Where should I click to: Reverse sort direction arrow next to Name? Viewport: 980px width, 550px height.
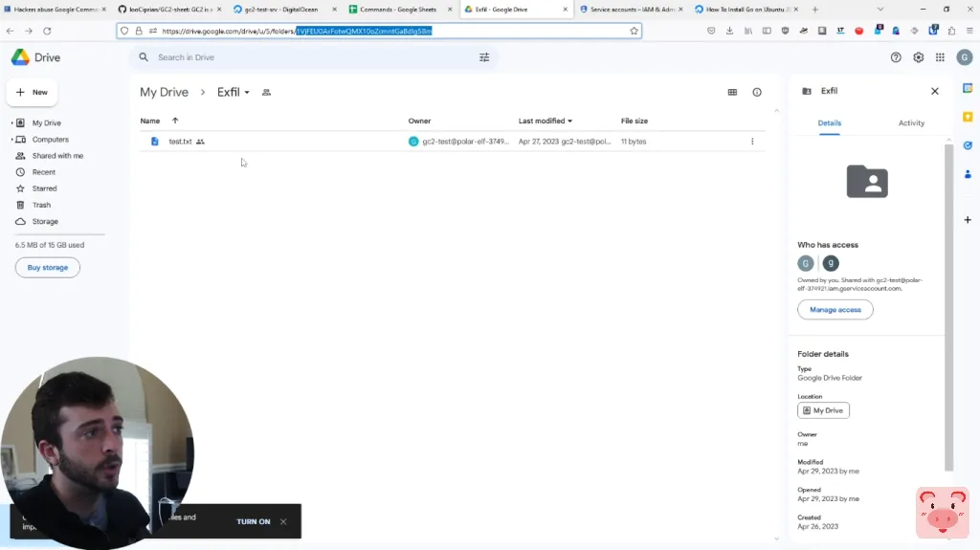point(175,121)
